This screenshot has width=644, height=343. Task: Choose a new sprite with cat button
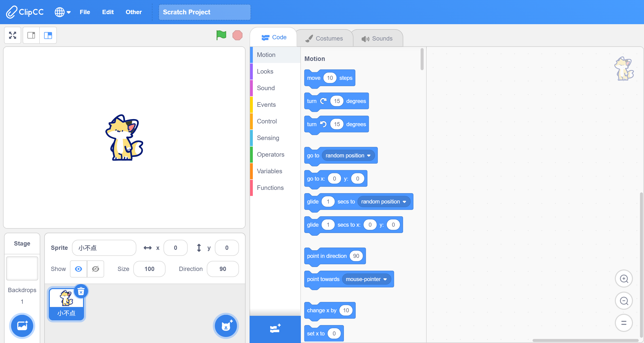(x=226, y=326)
